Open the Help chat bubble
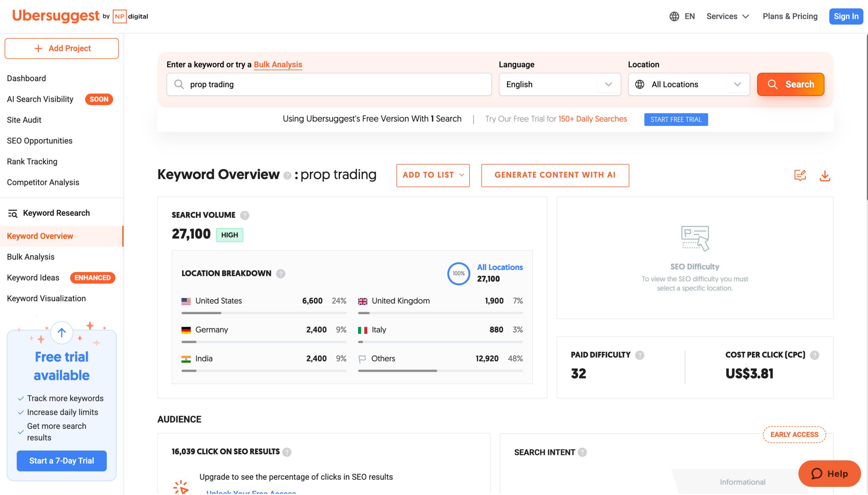This screenshot has height=495, width=868. [x=829, y=474]
